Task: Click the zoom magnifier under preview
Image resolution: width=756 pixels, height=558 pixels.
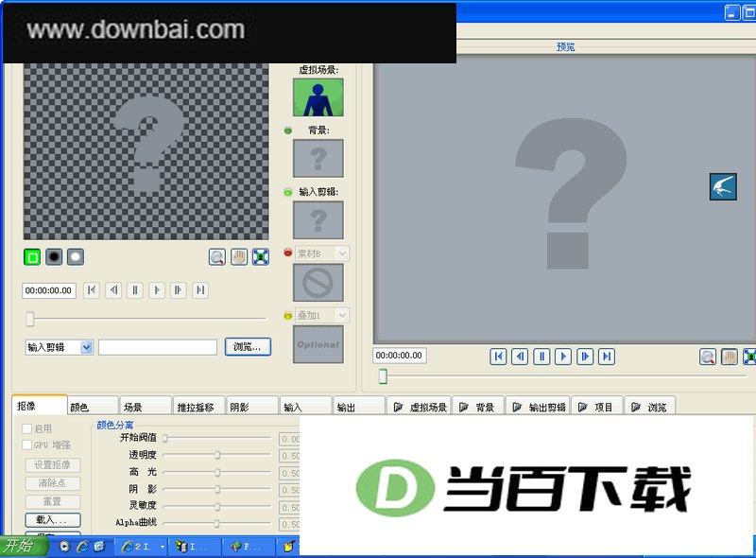Action: coord(707,357)
